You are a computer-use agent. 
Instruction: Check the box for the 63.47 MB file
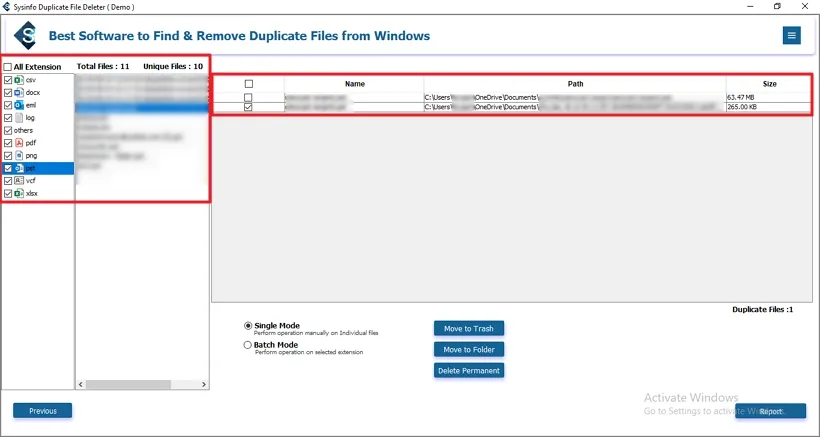[248, 97]
